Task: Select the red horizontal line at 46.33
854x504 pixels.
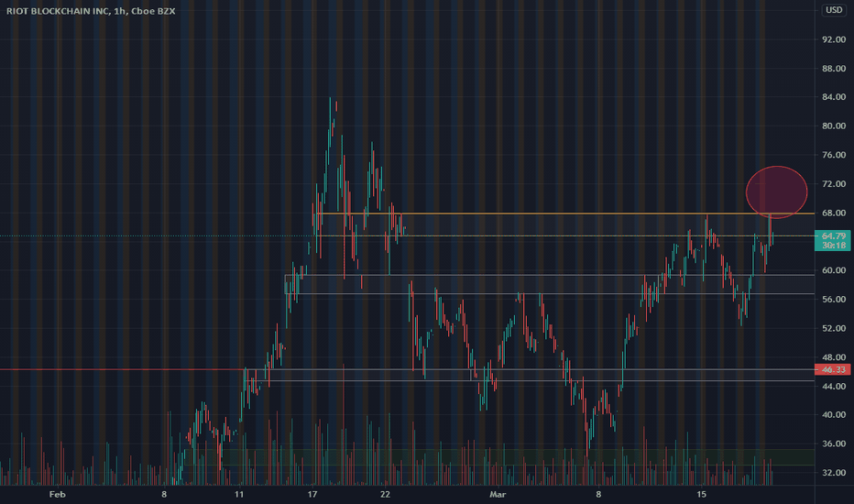Action: (123, 369)
